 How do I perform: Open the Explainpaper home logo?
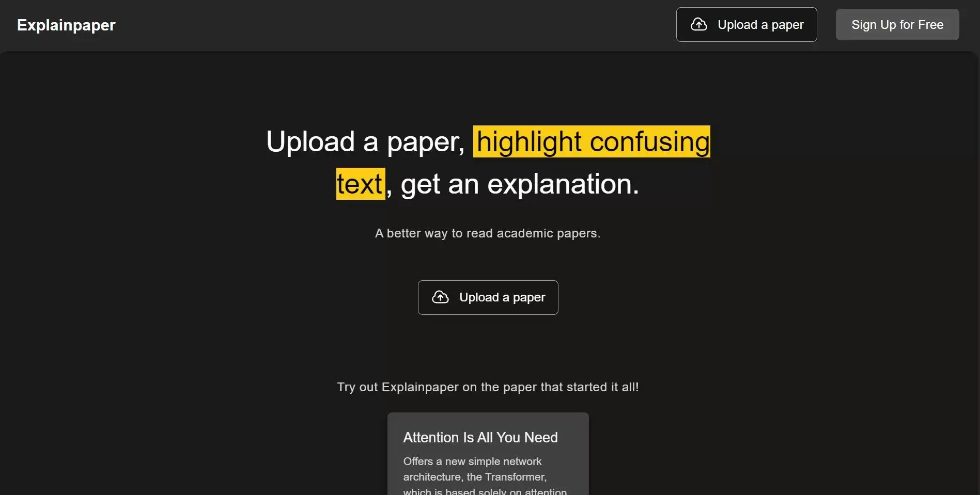pos(66,25)
